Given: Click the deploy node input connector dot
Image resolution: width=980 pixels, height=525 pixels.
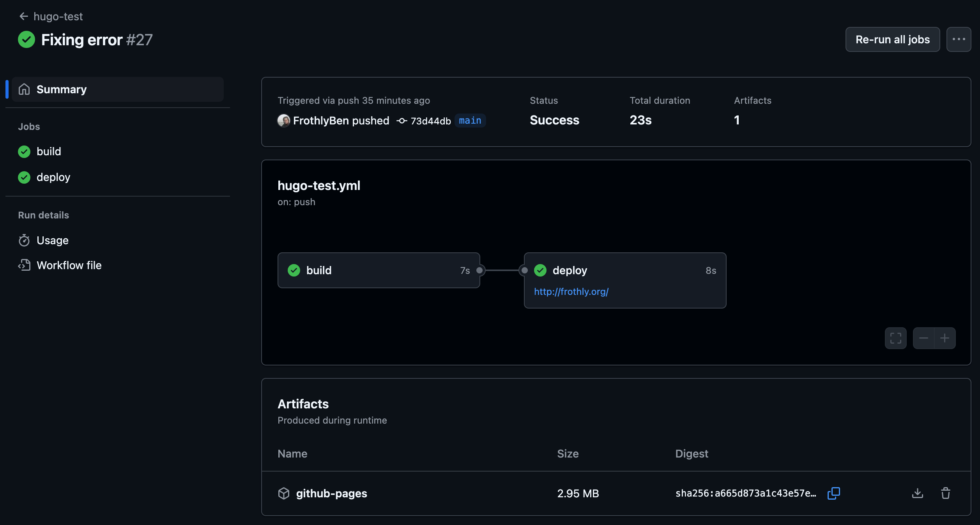Looking at the screenshot, I should point(525,270).
